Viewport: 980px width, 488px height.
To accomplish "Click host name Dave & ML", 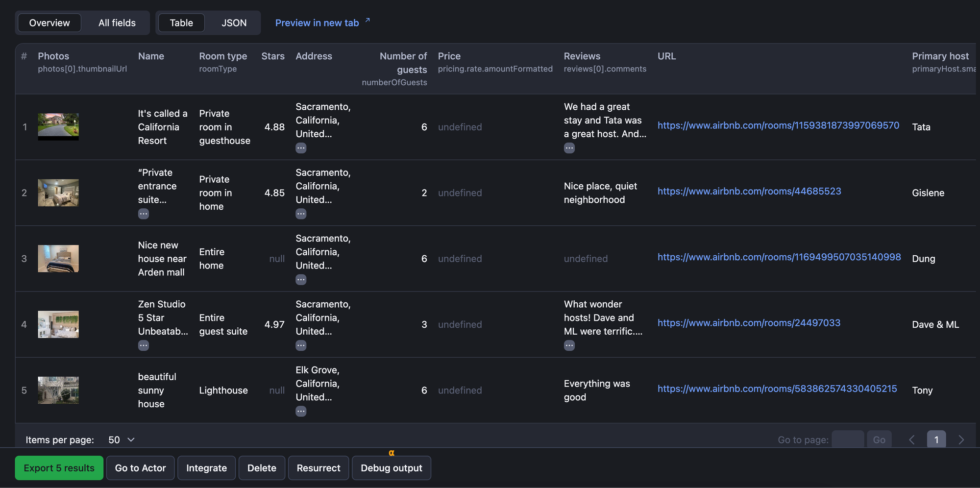I will tap(935, 324).
